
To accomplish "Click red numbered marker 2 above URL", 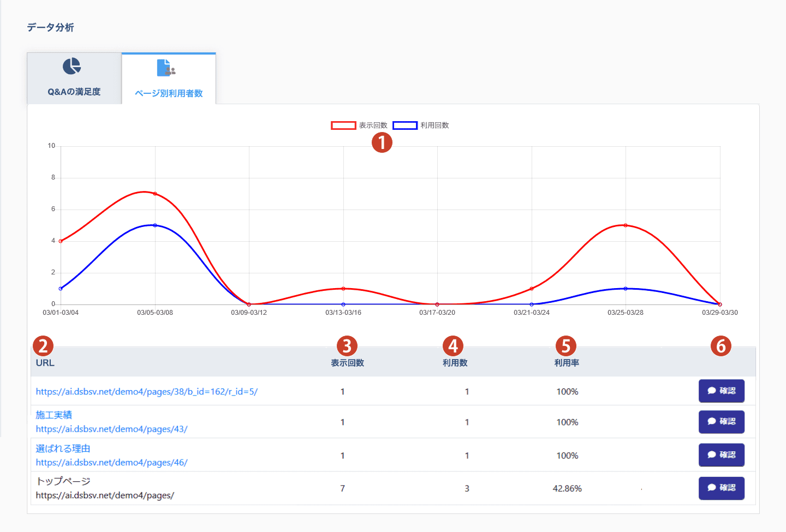I will pos(43,346).
